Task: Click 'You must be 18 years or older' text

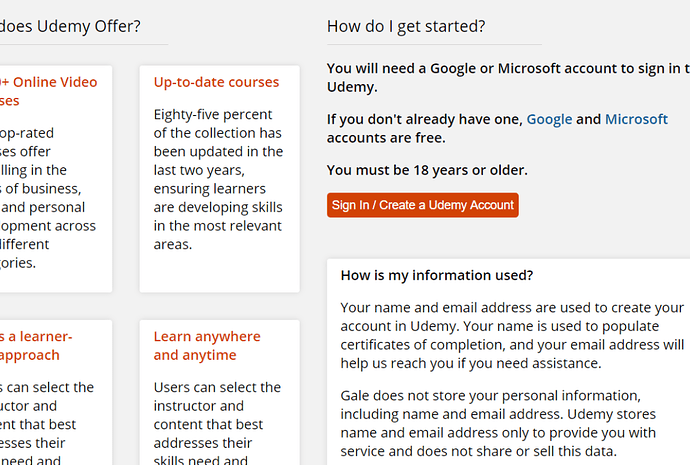Action: [x=427, y=170]
